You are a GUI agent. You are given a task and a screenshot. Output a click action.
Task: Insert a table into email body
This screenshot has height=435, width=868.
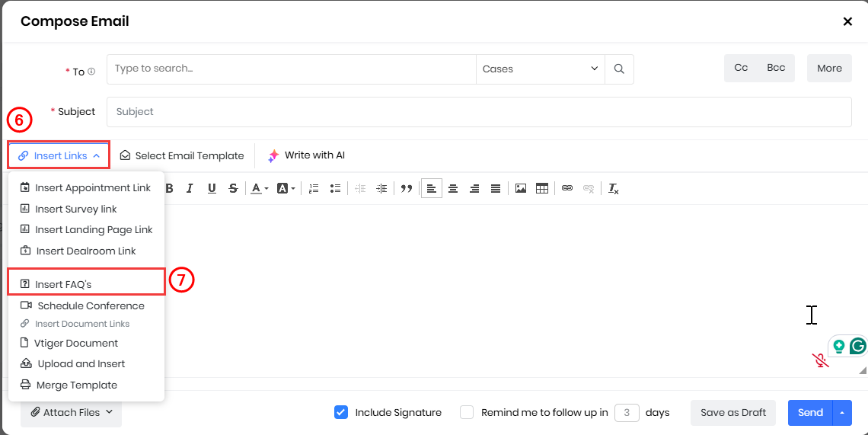[x=542, y=188]
